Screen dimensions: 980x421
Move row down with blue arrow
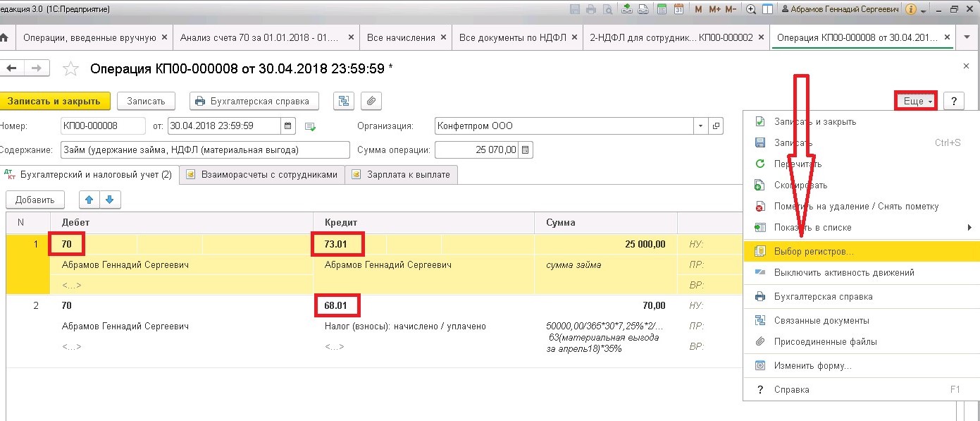point(110,200)
